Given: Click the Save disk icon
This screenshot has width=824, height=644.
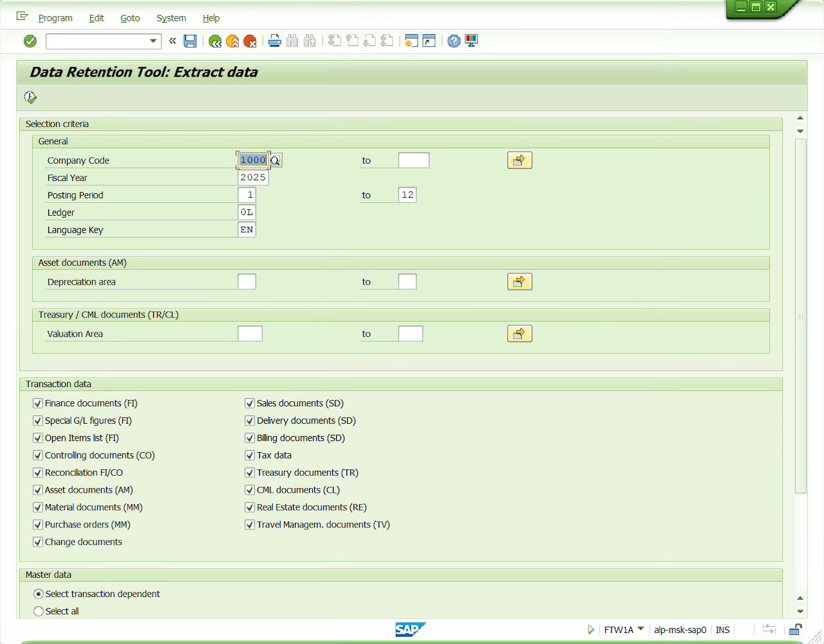Looking at the screenshot, I should click(190, 41).
